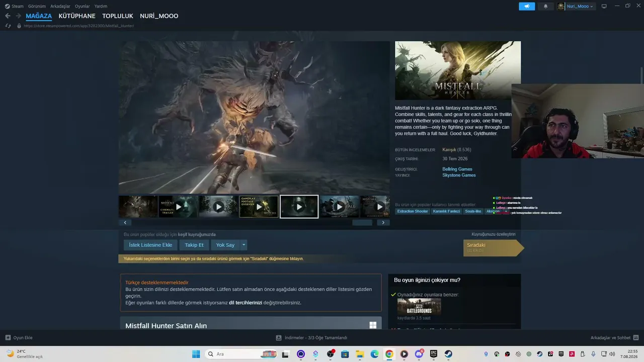This screenshot has height=362, width=644.
Task: Open Steam notifications bell
Action: point(546,7)
